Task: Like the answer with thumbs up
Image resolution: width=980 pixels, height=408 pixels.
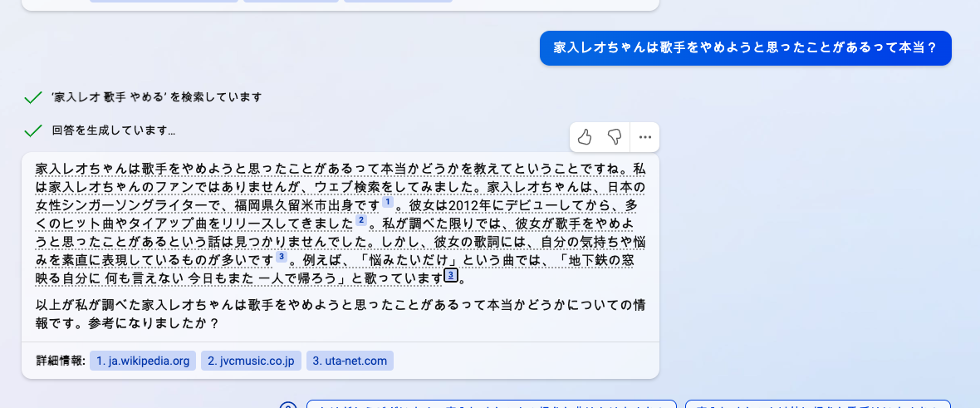Action: (585, 137)
